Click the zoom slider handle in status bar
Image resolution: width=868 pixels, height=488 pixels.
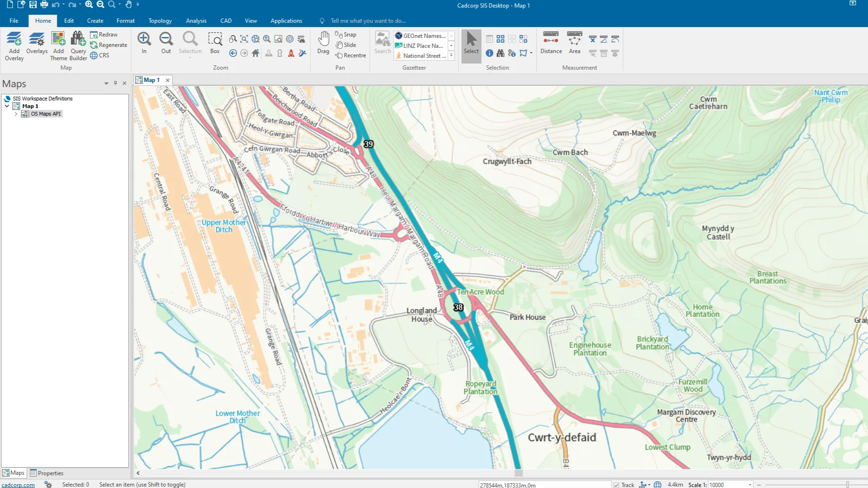847,485
